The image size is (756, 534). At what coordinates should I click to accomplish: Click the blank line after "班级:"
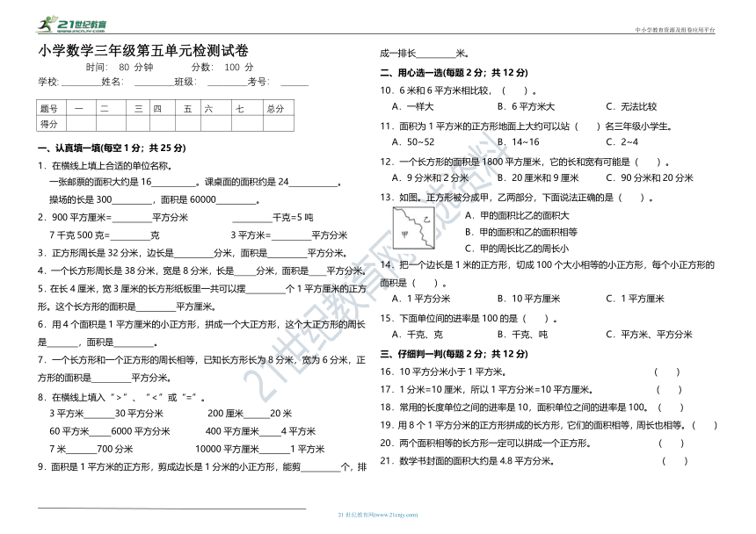pos(228,83)
